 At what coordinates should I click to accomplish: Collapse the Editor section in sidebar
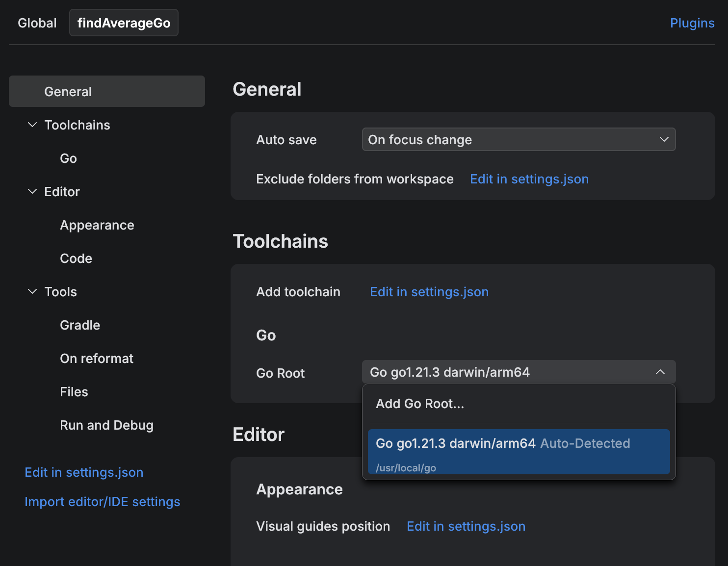[x=32, y=191]
